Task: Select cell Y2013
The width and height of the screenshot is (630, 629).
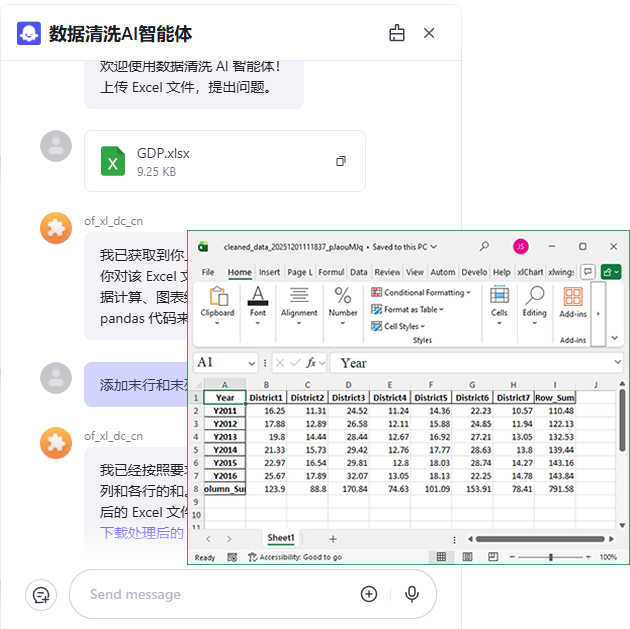Action: click(x=225, y=437)
